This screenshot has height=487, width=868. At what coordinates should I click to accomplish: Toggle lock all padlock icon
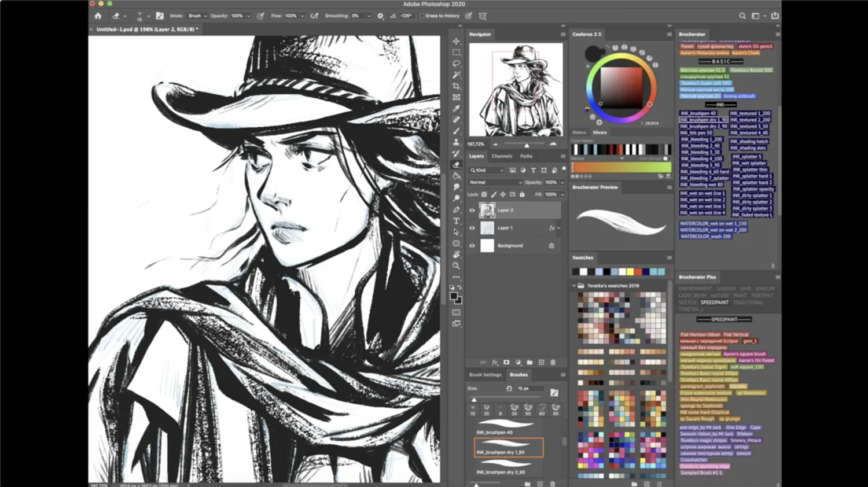522,195
